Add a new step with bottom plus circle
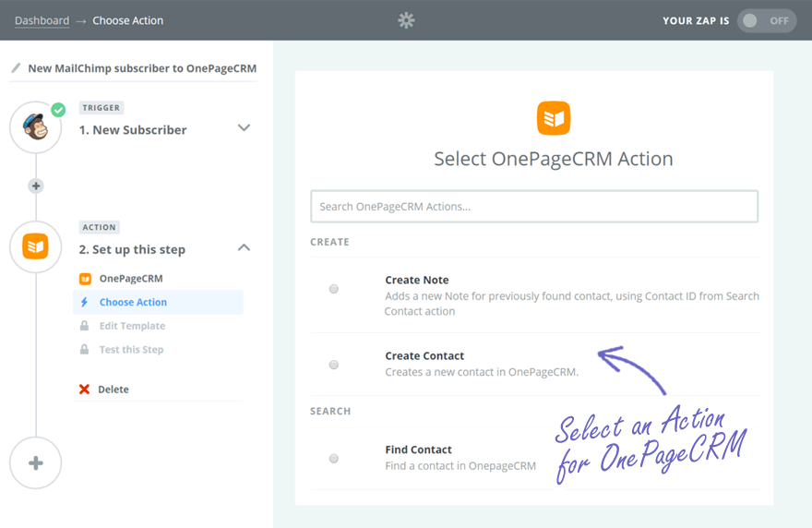812x528 pixels. (x=35, y=462)
